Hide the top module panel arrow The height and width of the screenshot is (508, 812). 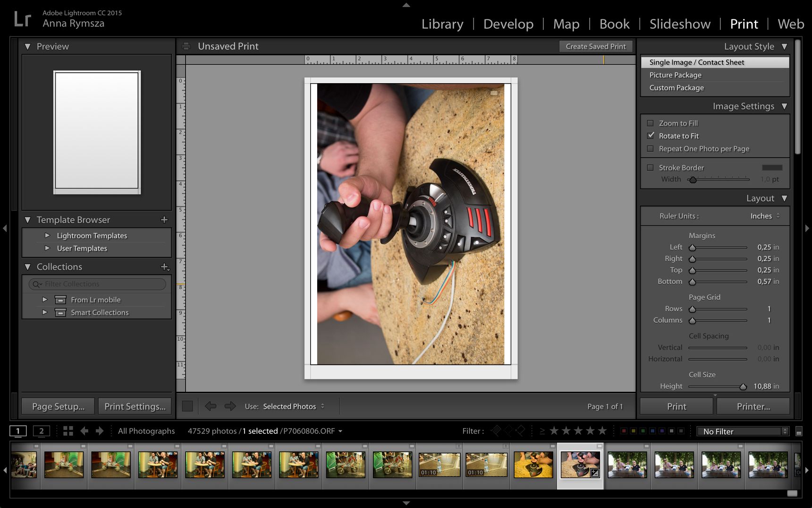click(x=406, y=5)
